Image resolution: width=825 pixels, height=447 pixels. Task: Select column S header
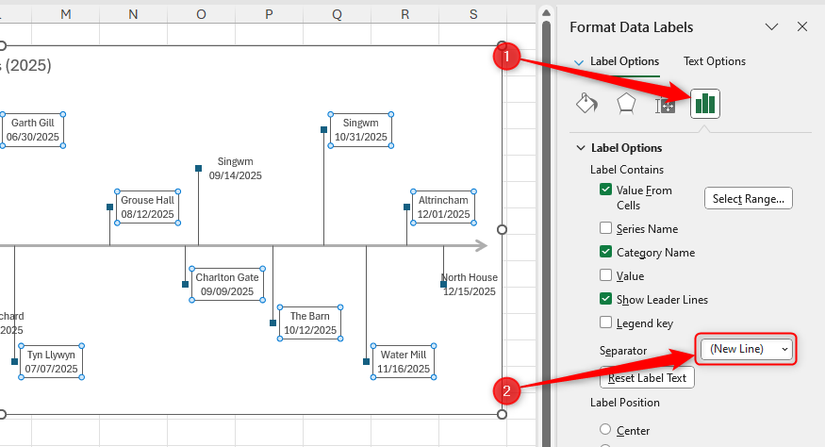pos(473,15)
